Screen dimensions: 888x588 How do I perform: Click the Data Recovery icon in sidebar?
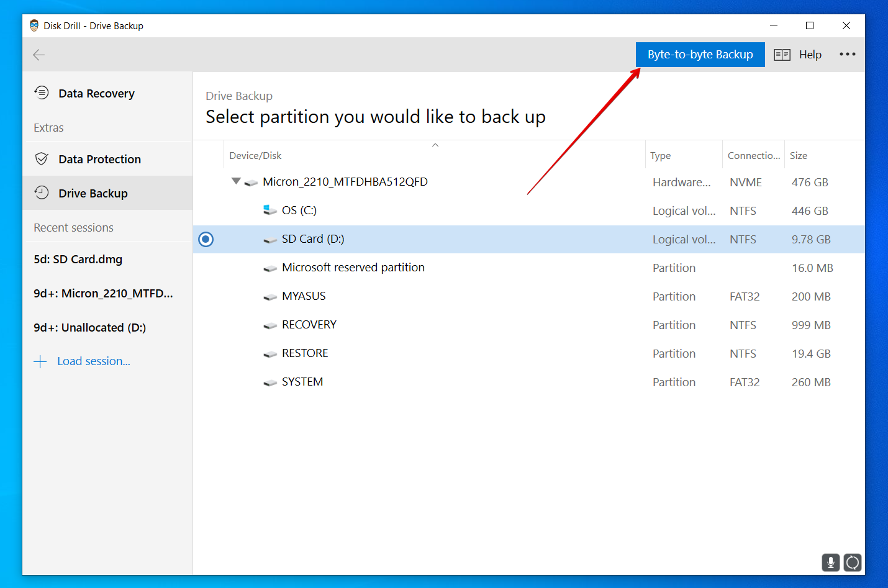pyautogui.click(x=42, y=93)
